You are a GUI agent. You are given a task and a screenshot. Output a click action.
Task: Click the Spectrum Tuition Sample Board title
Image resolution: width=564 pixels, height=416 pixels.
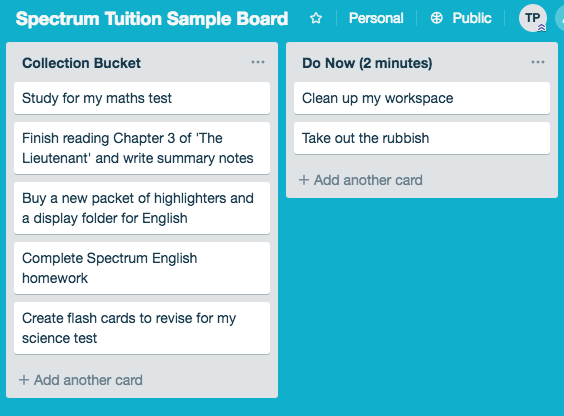point(152,19)
